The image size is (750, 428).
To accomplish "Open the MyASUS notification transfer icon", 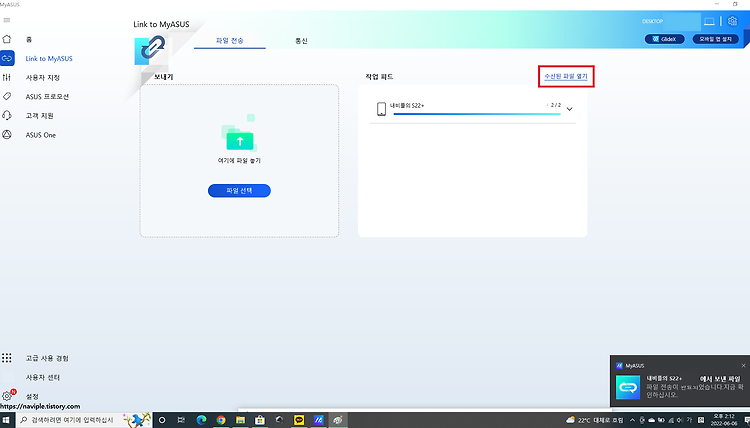I will tap(628, 387).
